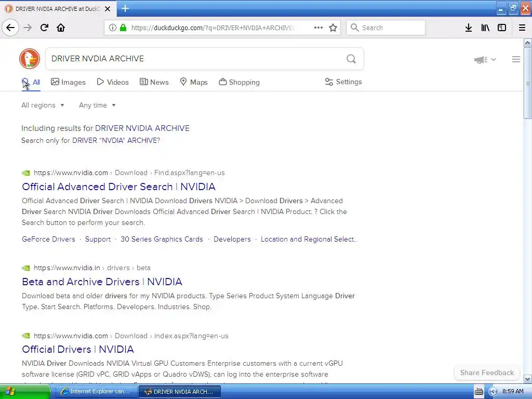Search only for DRIVER "NVDIA" ARCHIVE link
532x399 pixels.
[116, 140]
